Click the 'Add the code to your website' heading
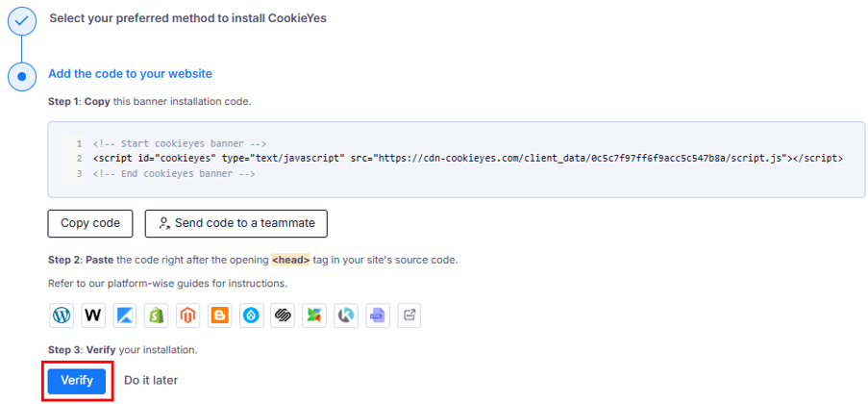 (130, 74)
